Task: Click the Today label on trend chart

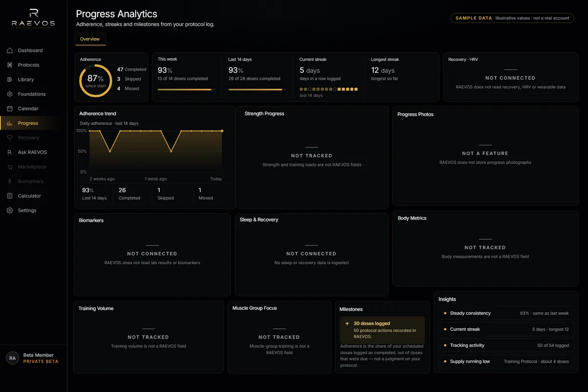Action: click(x=216, y=179)
